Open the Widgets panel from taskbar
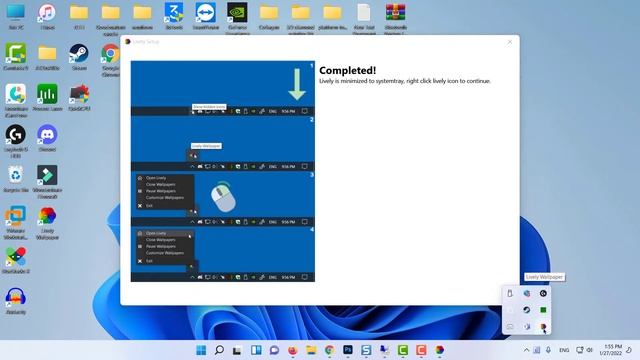 click(x=256, y=350)
